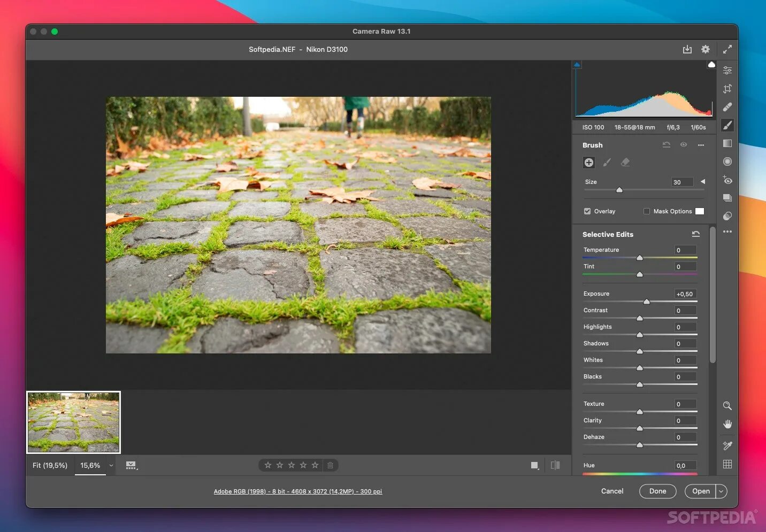Open the zoom level dropdown arrow
The image size is (766, 532).
point(111,466)
